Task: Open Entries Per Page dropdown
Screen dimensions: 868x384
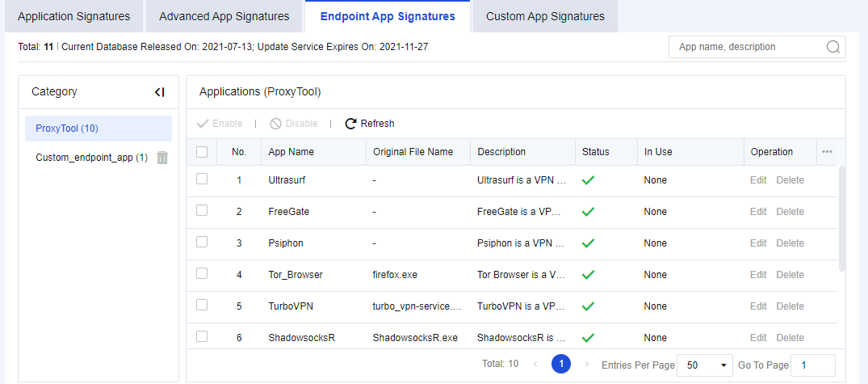Action: 704,365
